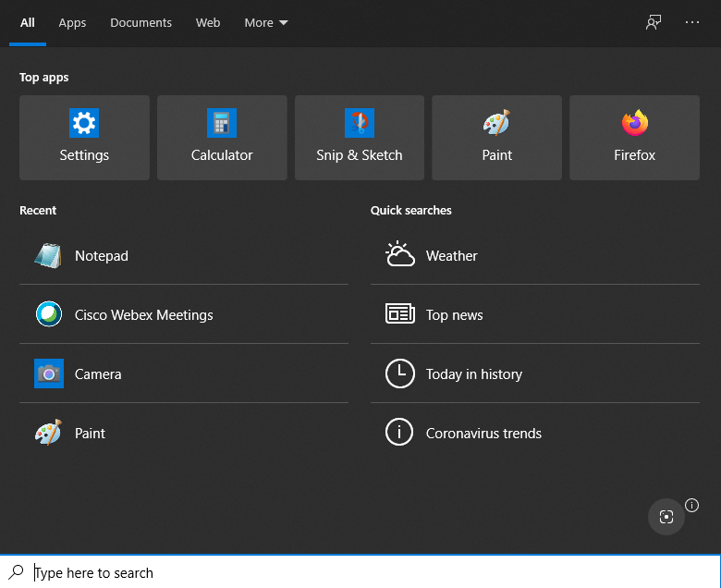Launch Firefox from its icon
Image resolution: width=721 pixels, height=588 pixels.
pos(634,123)
